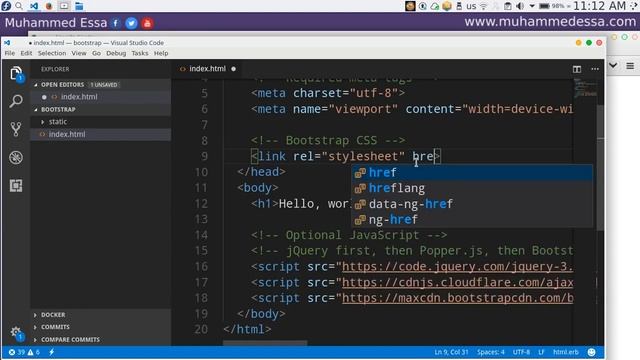Open the Edit menu
This screenshot has width=640, height=360.
click(x=26, y=53)
